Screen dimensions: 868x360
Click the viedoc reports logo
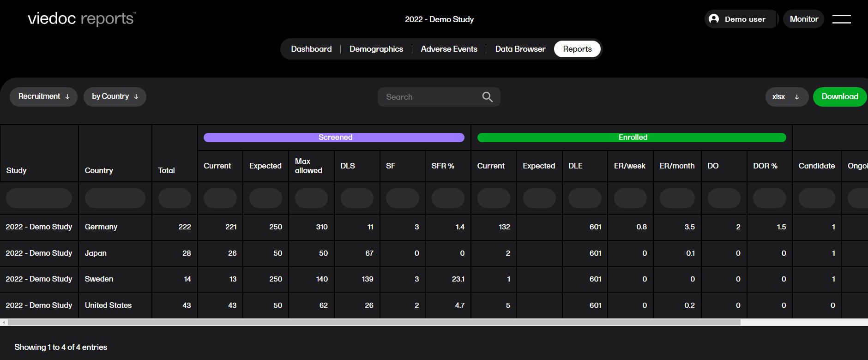[x=81, y=19]
